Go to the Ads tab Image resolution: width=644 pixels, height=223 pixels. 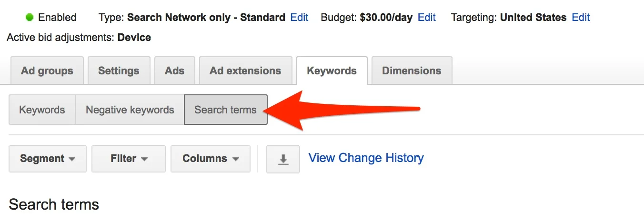pyautogui.click(x=174, y=71)
